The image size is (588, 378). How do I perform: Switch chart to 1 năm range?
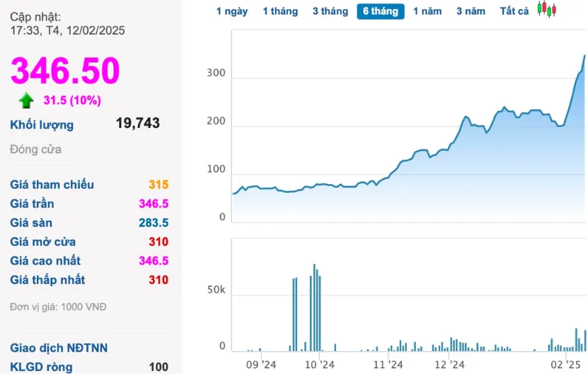(427, 11)
